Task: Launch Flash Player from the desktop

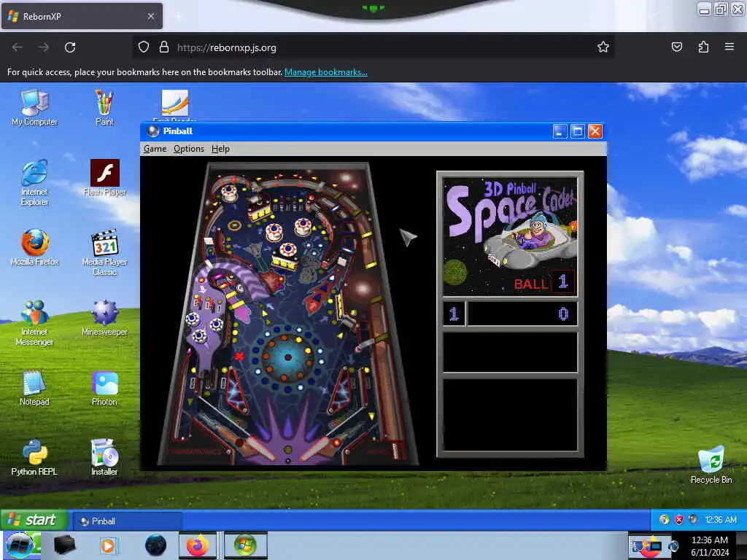Action: point(104,178)
